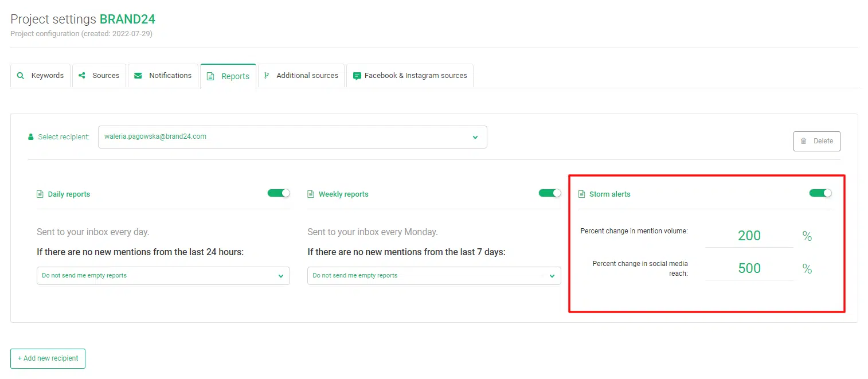The height and width of the screenshot is (379, 868).
Task: Turn off the Weekly reports switch
Action: click(x=550, y=193)
